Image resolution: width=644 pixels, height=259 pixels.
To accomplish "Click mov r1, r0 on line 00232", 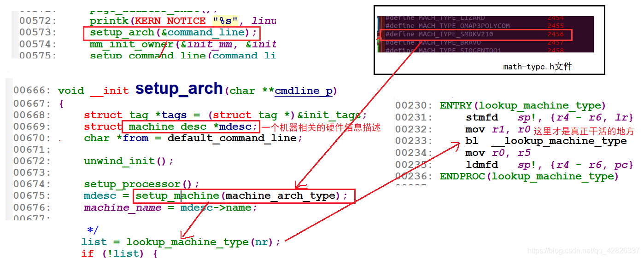I will coord(498,130).
